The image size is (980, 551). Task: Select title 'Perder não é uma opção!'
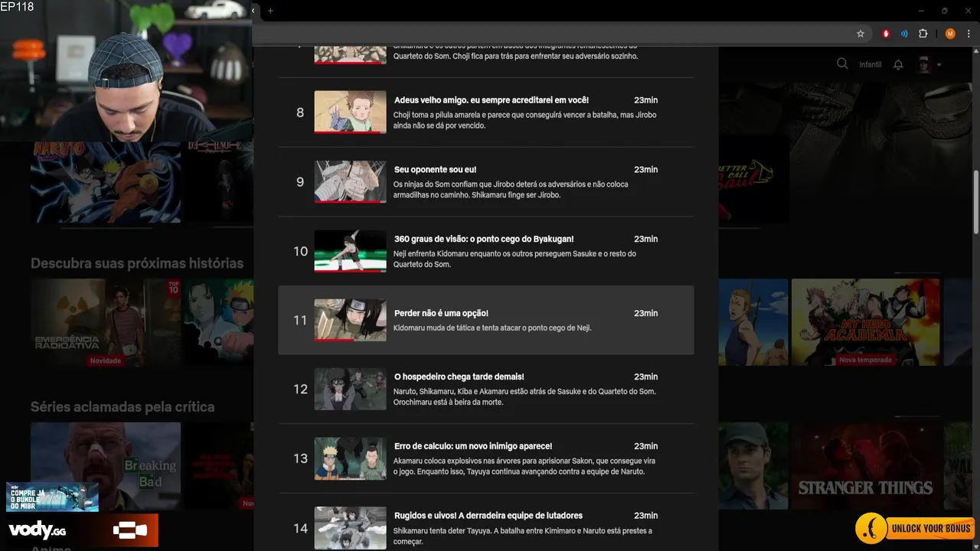click(x=441, y=314)
